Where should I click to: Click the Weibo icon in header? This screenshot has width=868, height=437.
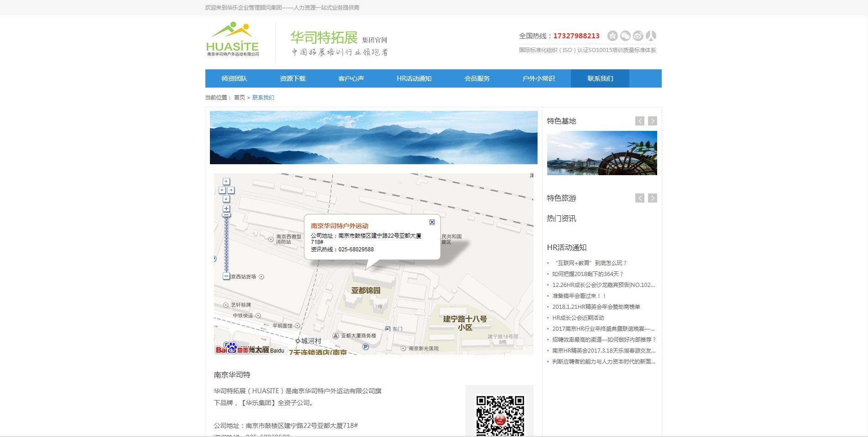point(638,36)
